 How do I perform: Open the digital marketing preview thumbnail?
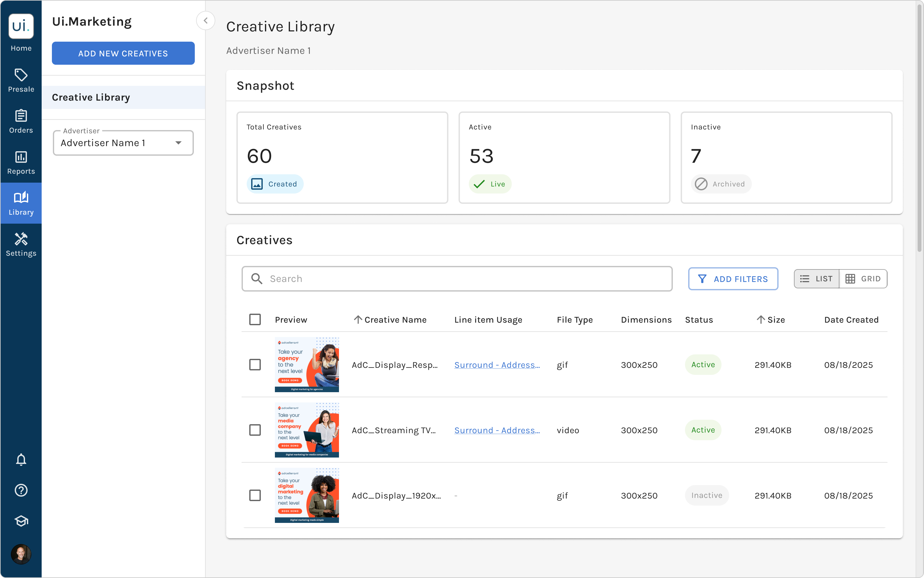pyautogui.click(x=307, y=495)
